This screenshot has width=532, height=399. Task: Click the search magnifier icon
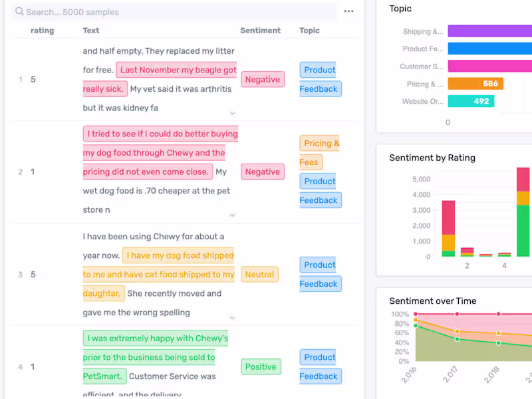point(19,12)
